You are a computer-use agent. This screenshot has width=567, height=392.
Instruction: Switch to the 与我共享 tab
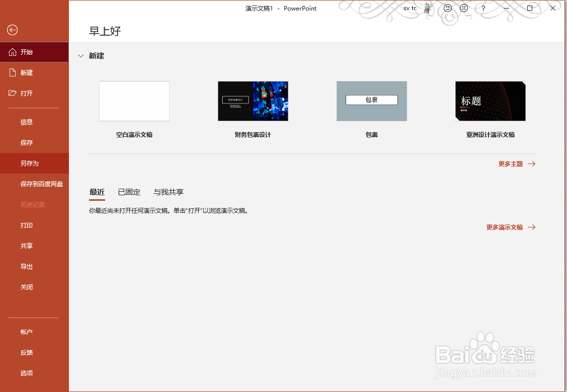pos(168,192)
